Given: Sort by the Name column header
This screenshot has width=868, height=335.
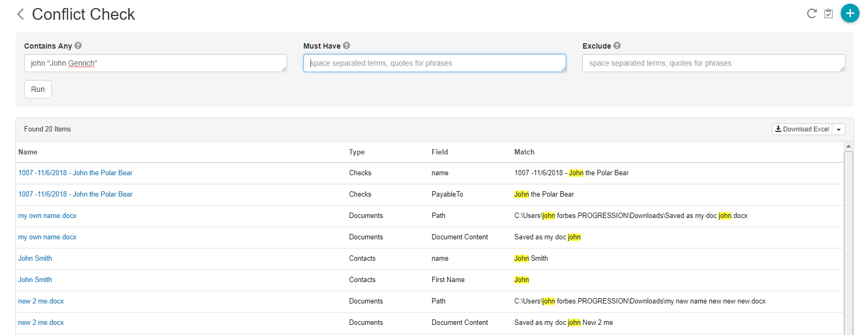Looking at the screenshot, I should click(28, 152).
